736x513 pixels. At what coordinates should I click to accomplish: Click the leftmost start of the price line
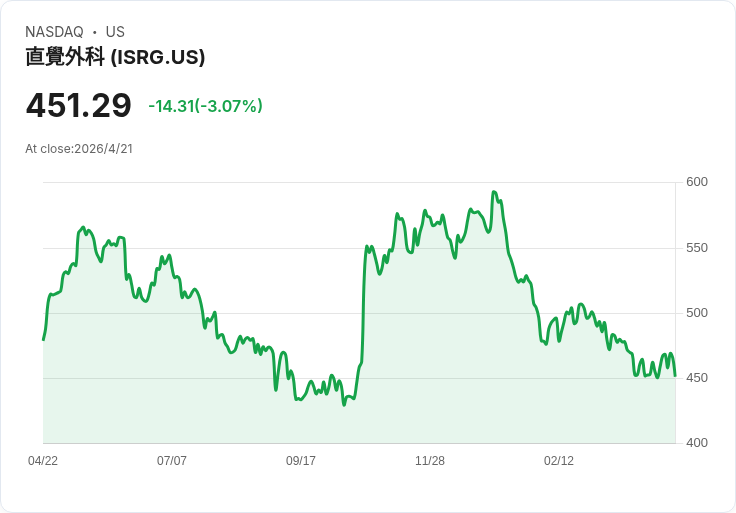pos(43,340)
